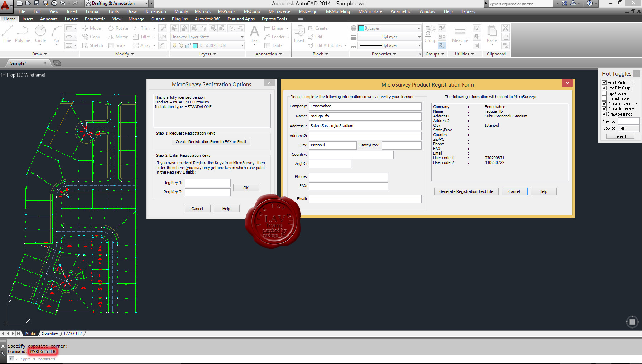The width and height of the screenshot is (642, 364).
Task: Click the Save icon in quick access toolbar
Action: [37, 3]
